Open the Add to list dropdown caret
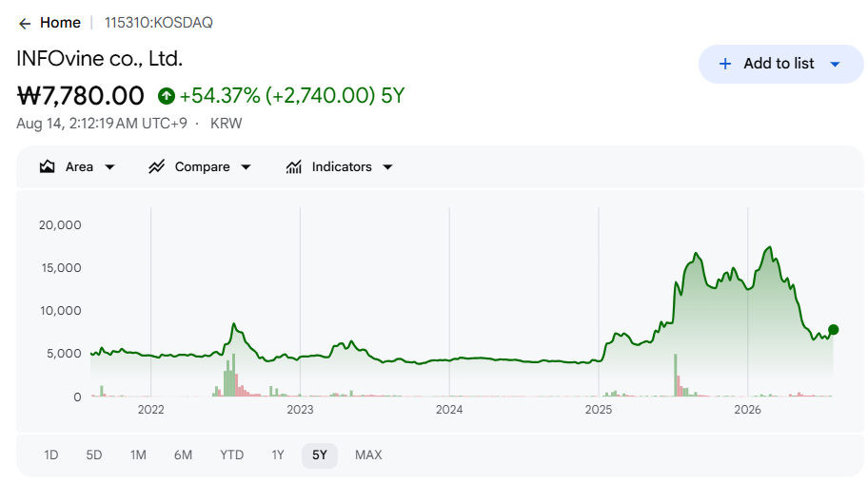Screen dimensions: 868x484 point(836,64)
